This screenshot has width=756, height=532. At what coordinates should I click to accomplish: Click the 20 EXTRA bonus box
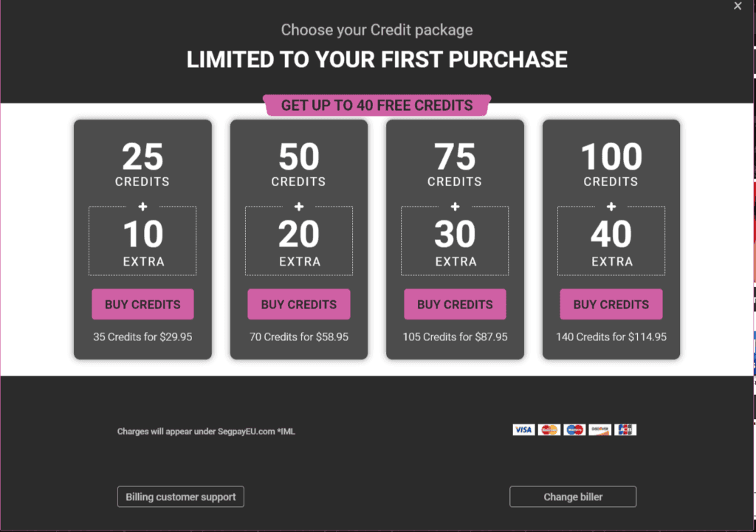click(299, 241)
